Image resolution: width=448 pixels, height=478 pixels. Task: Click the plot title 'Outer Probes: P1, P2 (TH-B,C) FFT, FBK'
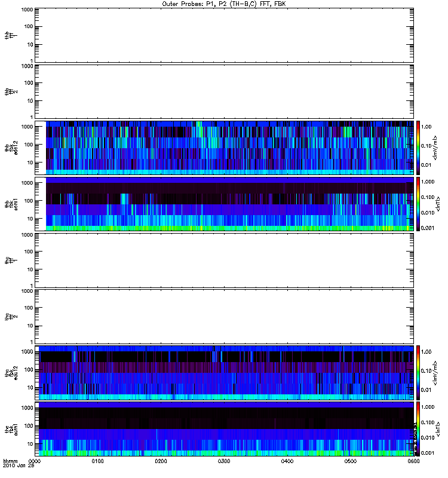pos(224,4)
